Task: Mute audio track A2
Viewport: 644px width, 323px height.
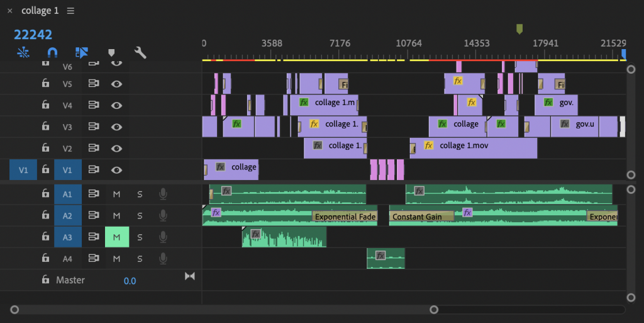Action: pyautogui.click(x=116, y=215)
